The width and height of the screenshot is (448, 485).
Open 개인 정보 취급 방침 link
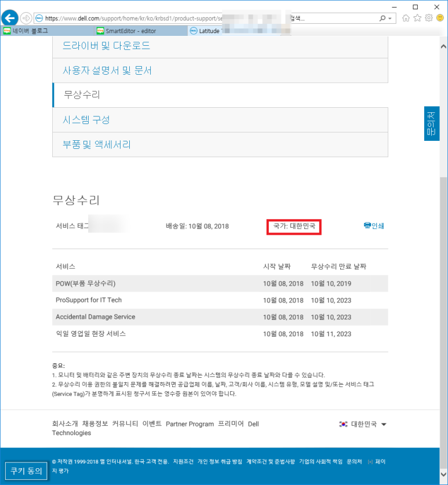(220, 461)
